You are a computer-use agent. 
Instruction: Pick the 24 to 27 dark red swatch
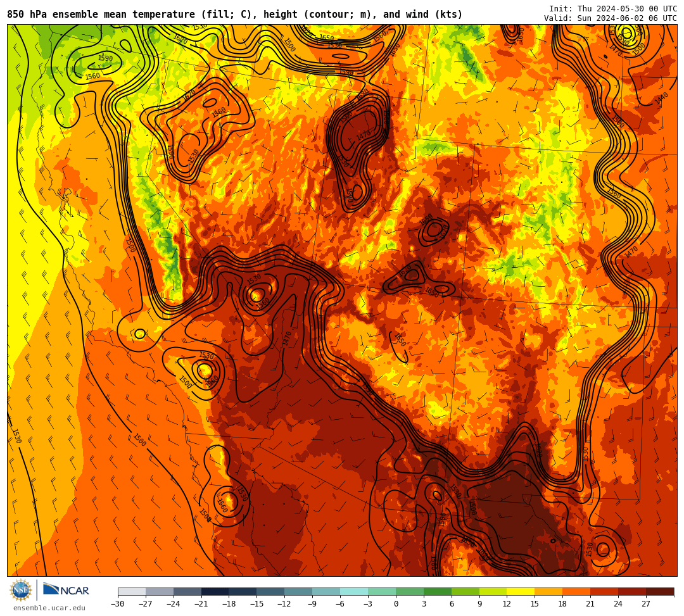633,591
